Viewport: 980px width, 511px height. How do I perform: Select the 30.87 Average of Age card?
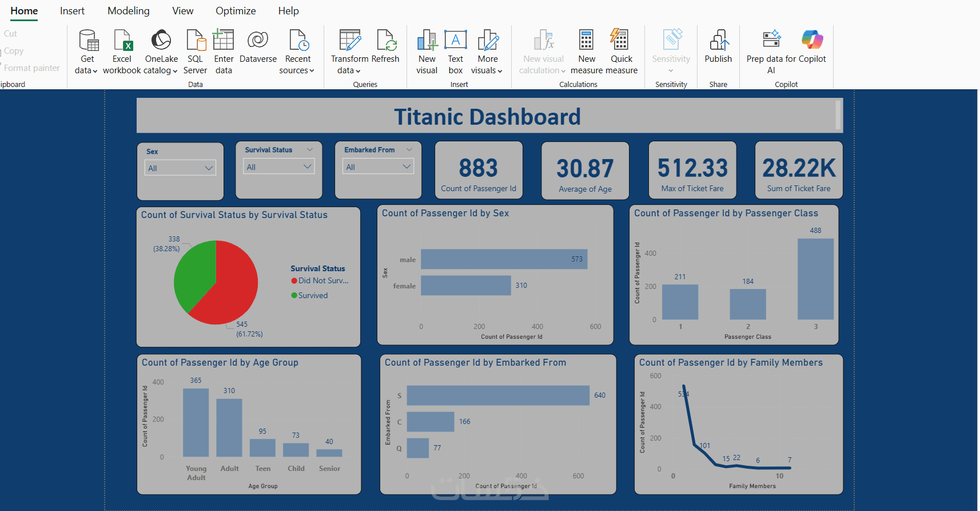[585, 171]
